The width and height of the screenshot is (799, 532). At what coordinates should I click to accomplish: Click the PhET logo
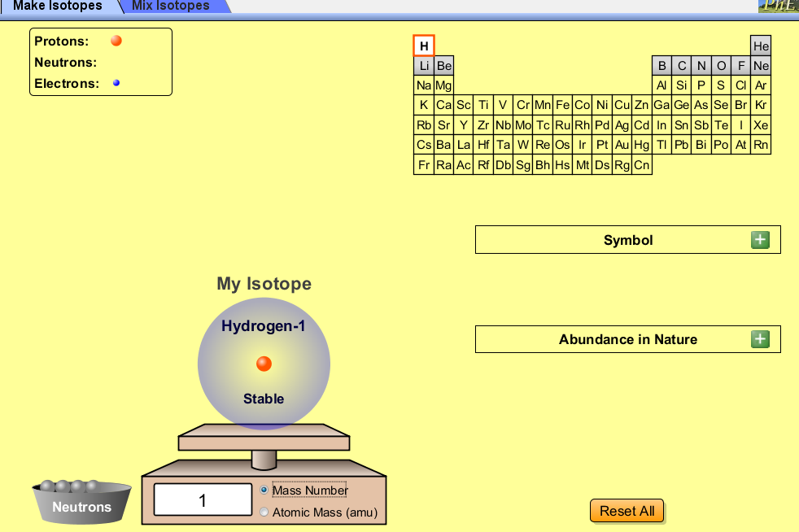point(778,7)
